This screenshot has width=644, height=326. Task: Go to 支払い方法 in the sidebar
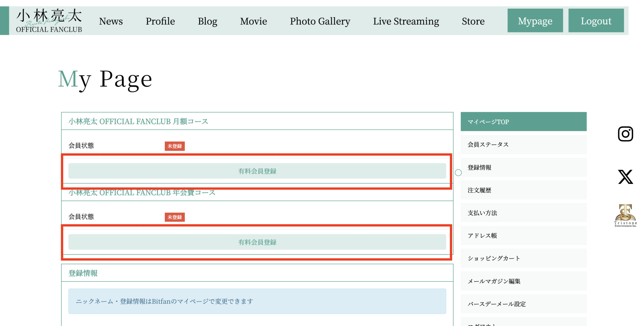pos(523,213)
